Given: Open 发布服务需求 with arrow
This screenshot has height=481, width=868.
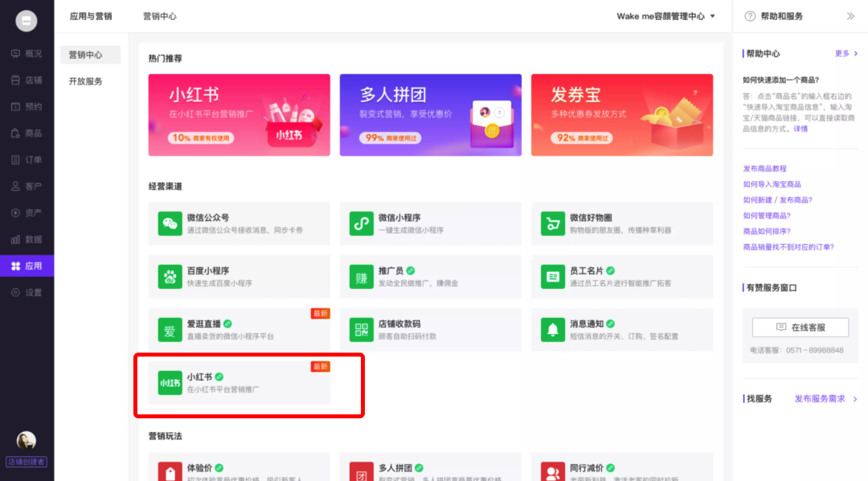Looking at the screenshot, I should click(x=826, y=398).
